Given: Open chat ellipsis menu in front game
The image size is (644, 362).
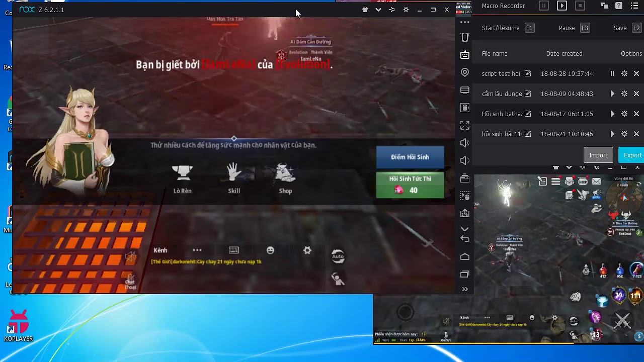Looking at the screenshot, I should click(197, 250).
